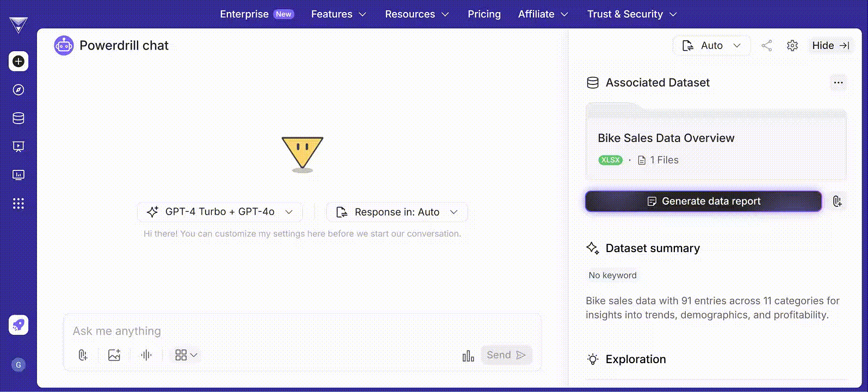Click the 'Hi there! You can customize' hint text
868x392 pixels.
pyautogui.click(x=302, y=234)
